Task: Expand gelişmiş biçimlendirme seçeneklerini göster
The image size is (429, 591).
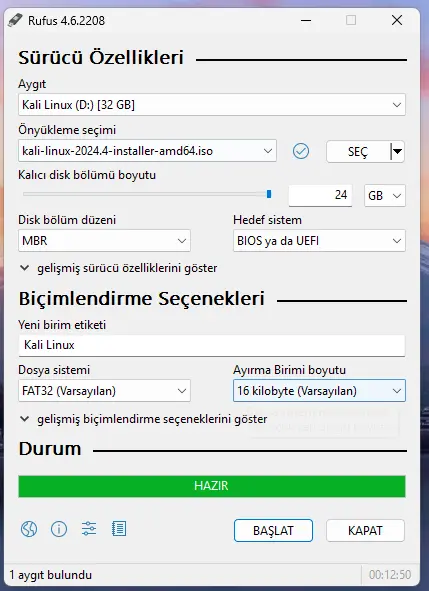Action: click(x=144, y=419)
